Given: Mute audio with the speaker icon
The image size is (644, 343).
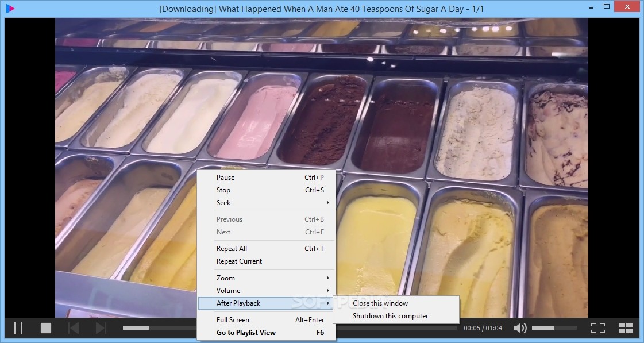Looking at the screenshot, I should (520, 328).
